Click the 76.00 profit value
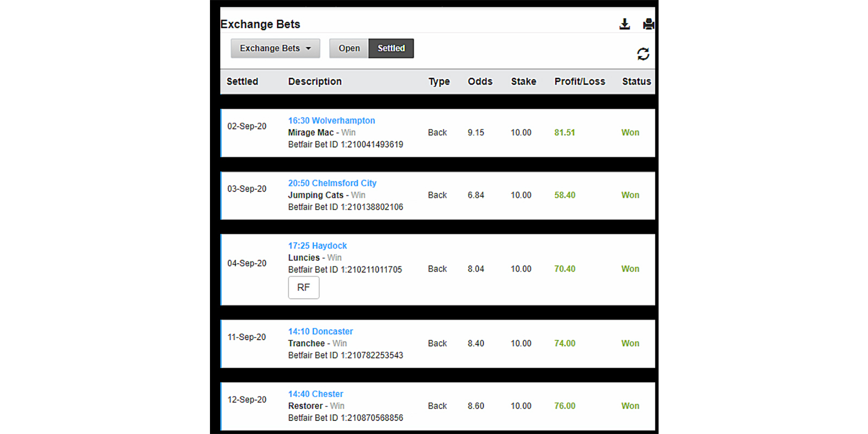Viewport: 868px width, 434px height. (x=565, y=406)
